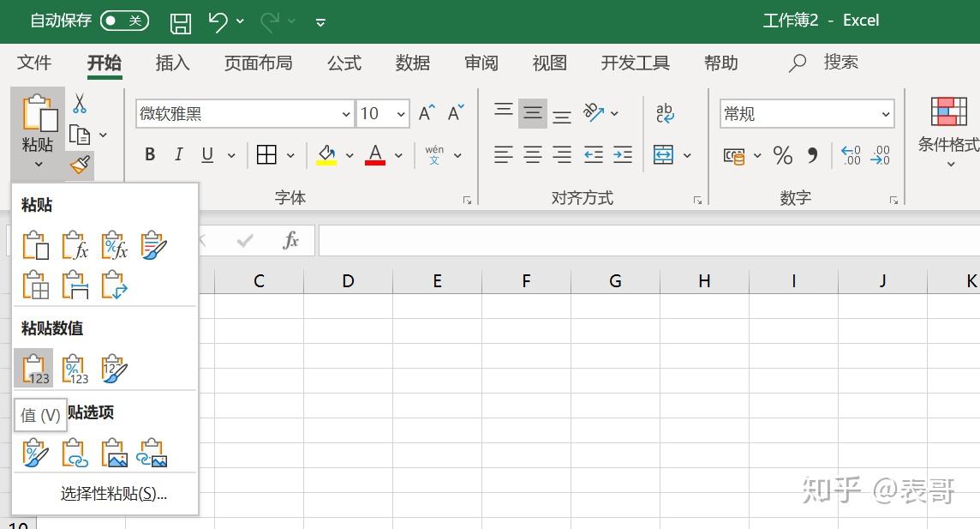Toggle Underline formatting
This screenshot has height=529, width=980.
(206, 154)
